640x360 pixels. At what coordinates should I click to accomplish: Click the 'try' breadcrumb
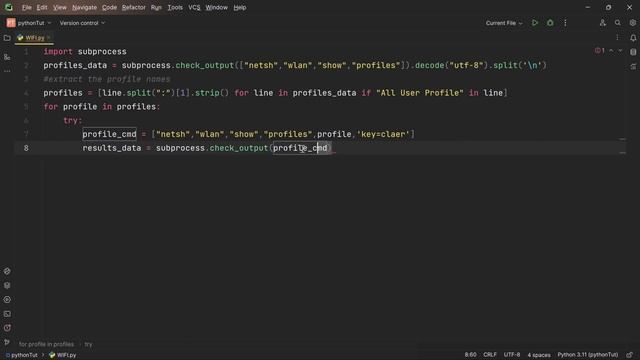tap(88, 344)
